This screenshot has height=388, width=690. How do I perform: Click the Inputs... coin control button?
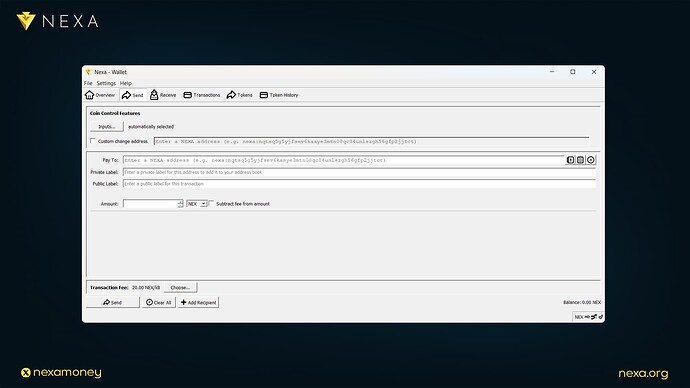tap(107, 127)
